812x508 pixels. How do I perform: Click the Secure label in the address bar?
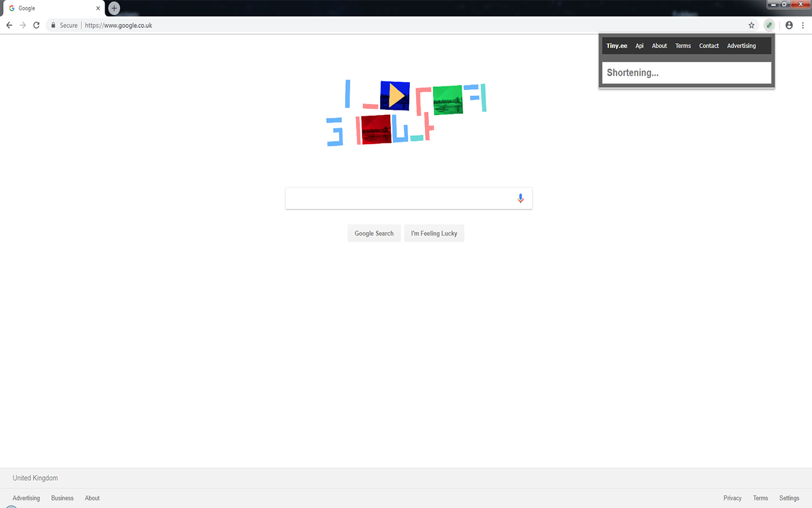click(x=69, y=25)
